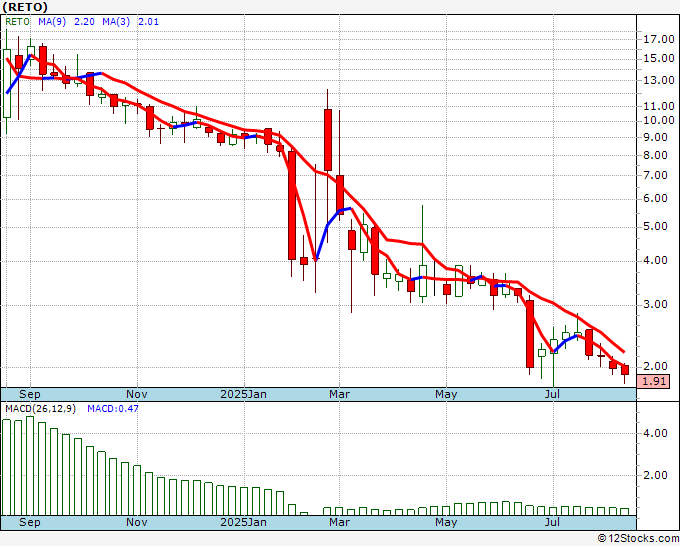The height and width of the screenshot is (546, 680).
Task: Click the tall red late-February spike candle
Action: click(328, 140)
